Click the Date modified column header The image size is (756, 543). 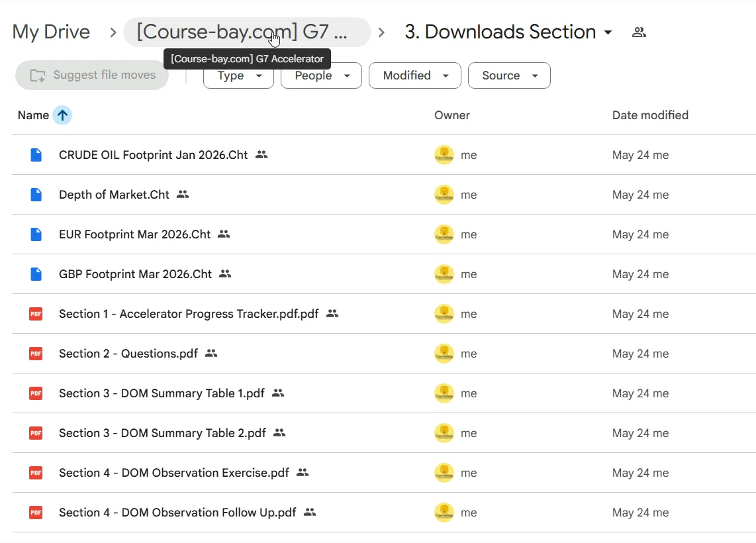pyautogui.click(x=650, y=115)
